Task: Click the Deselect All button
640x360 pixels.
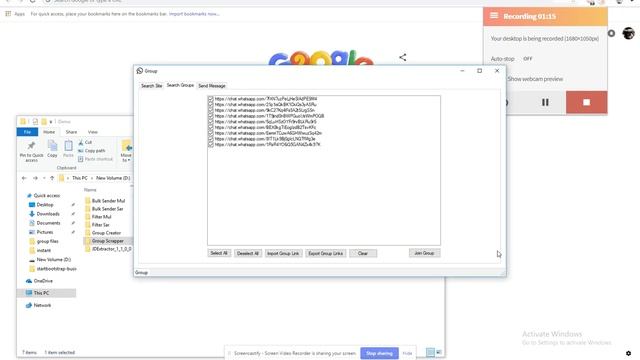Action: tap(248, 253)
